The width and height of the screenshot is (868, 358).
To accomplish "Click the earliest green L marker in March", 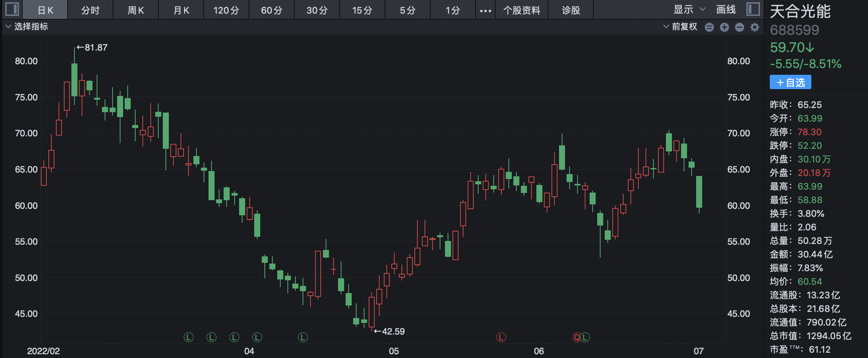I will [188, 337].
